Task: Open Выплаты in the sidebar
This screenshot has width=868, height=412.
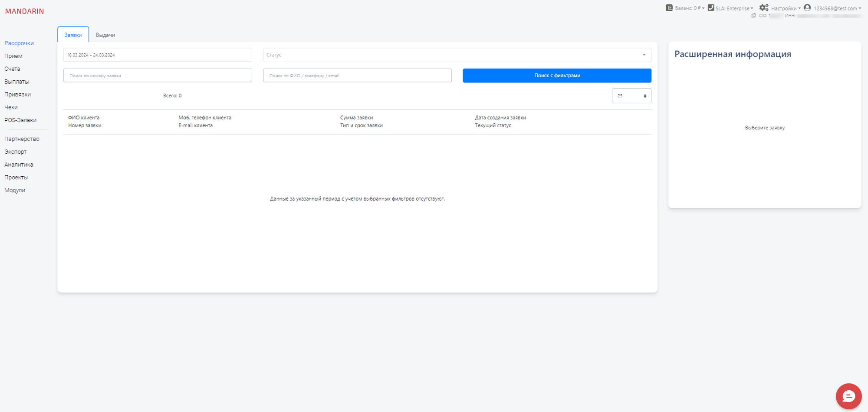Action: 17,82
